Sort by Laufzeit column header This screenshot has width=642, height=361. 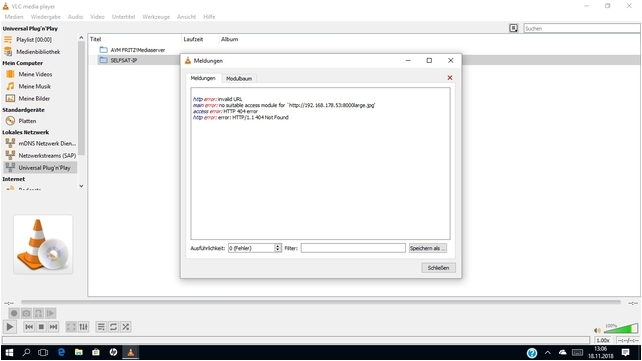click(200, 39)
